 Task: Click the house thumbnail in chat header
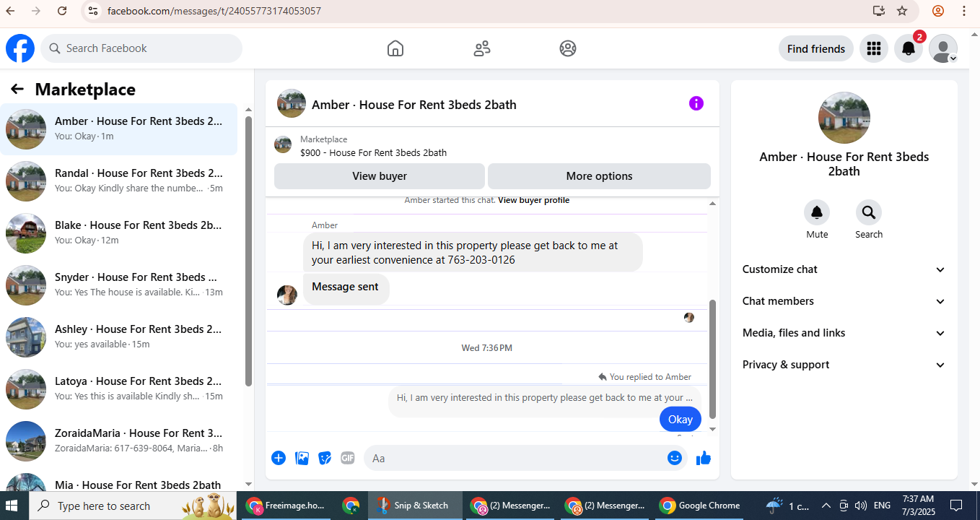(292, 104)
